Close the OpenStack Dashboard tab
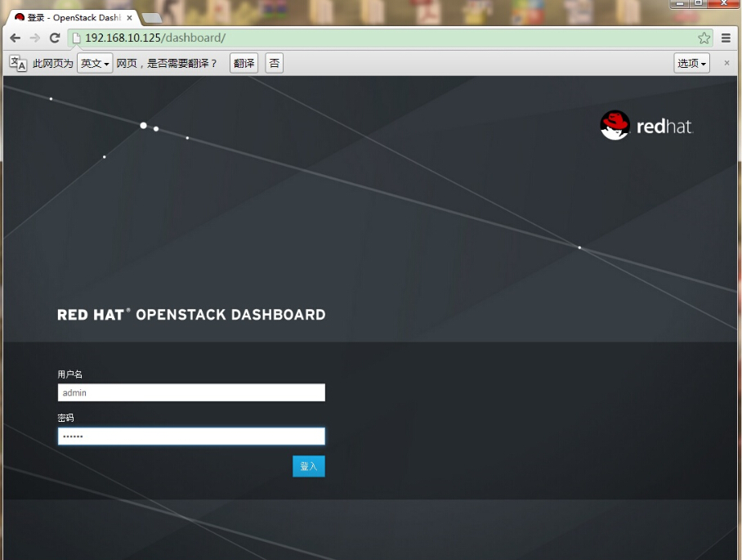 click(129, 17)
